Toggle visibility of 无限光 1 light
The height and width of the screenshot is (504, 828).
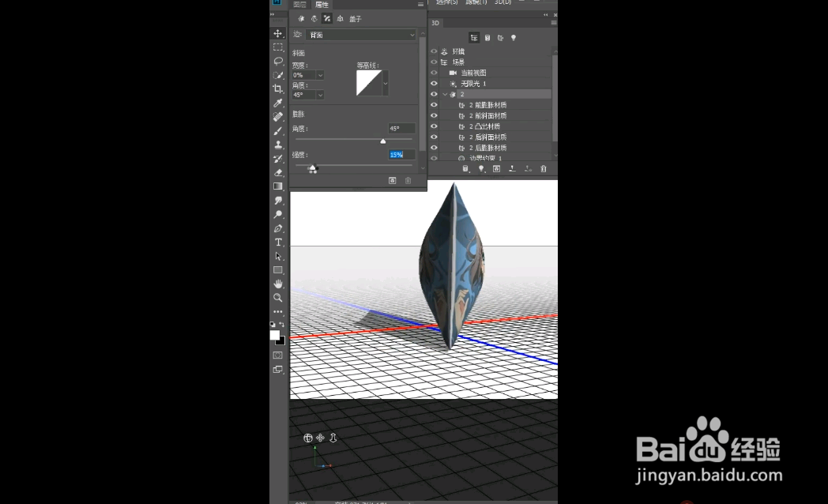[434, 83]
